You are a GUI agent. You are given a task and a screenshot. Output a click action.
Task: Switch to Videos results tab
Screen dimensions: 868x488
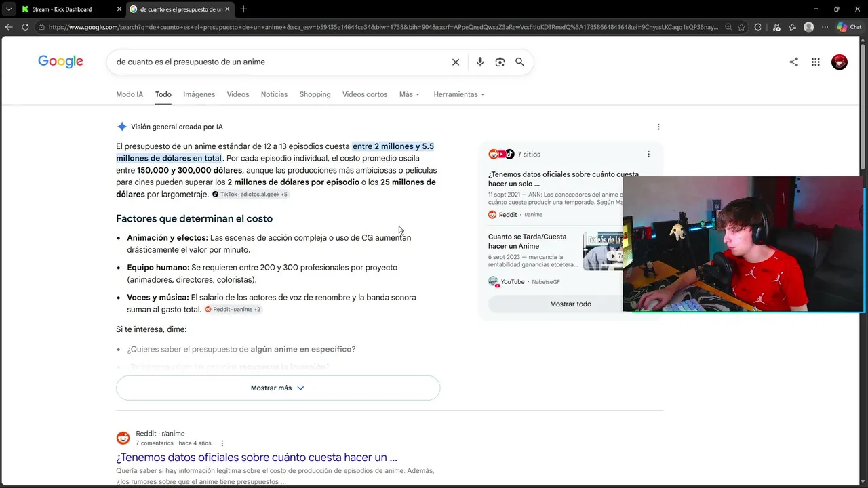click(238, 94)
